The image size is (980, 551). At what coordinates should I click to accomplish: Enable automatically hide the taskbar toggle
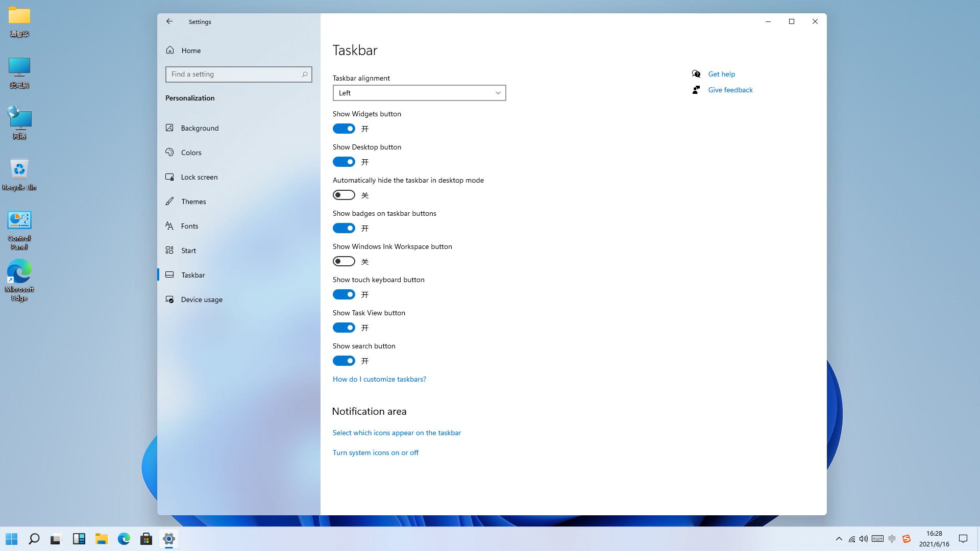coord(344,195)
